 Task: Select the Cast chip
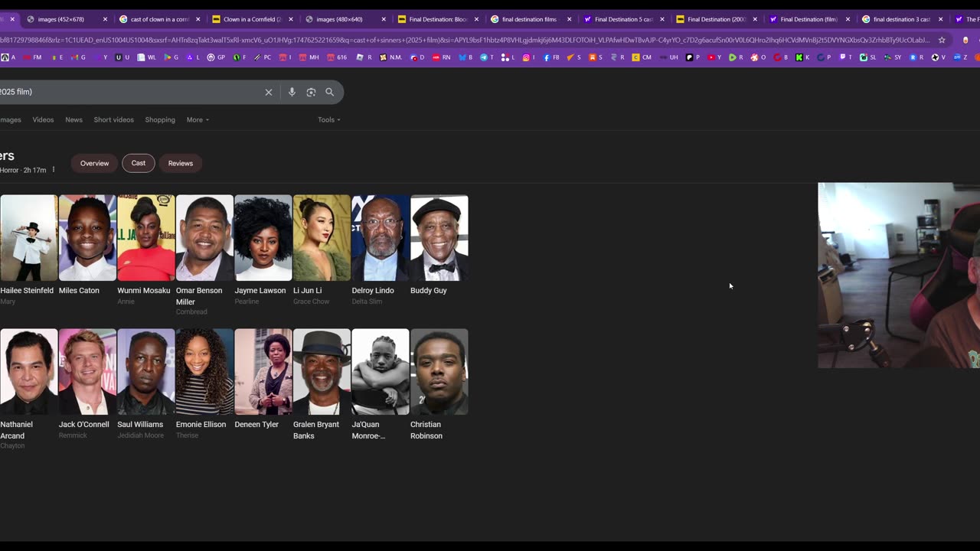(x=139, y=163)
